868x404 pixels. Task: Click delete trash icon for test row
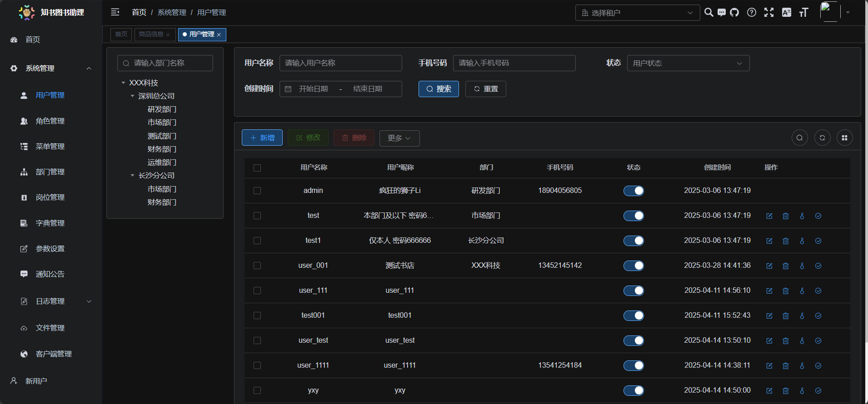click(786, 216)
